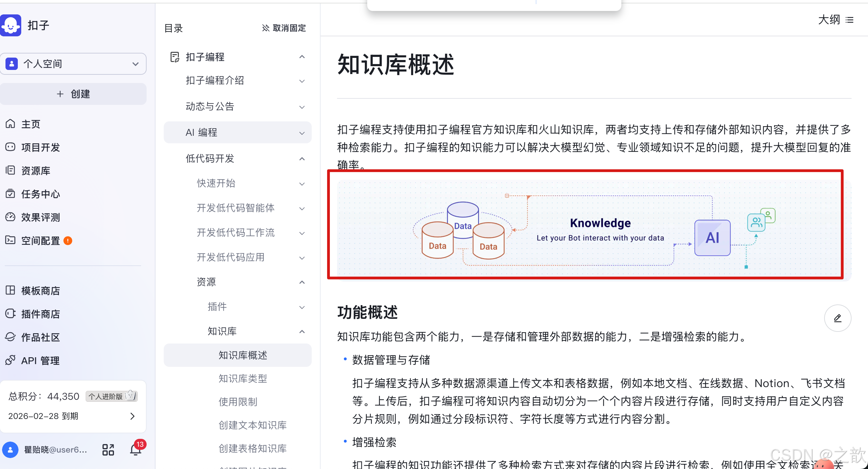Collapse the 低代码开发 section
The height and width of the screenshot is (469, 868).
(302, 159)
